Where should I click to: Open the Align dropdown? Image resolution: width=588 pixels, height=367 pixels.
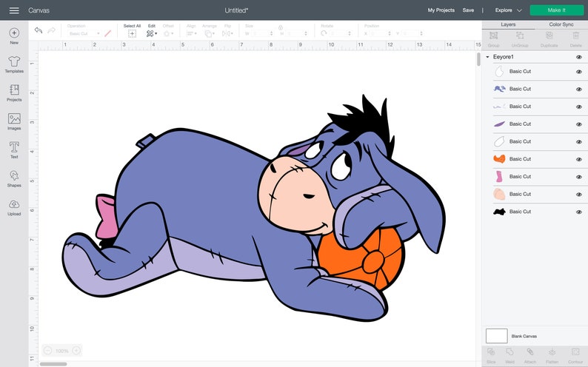pyautogui.click(x=192, y=34)
